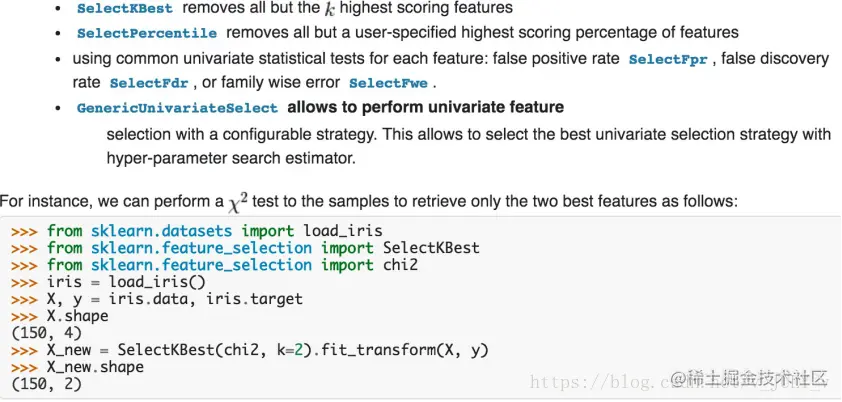Viewport: 842px width, 402px height.
Task: Click the X, y assignment code line
Action: [157, 299]
